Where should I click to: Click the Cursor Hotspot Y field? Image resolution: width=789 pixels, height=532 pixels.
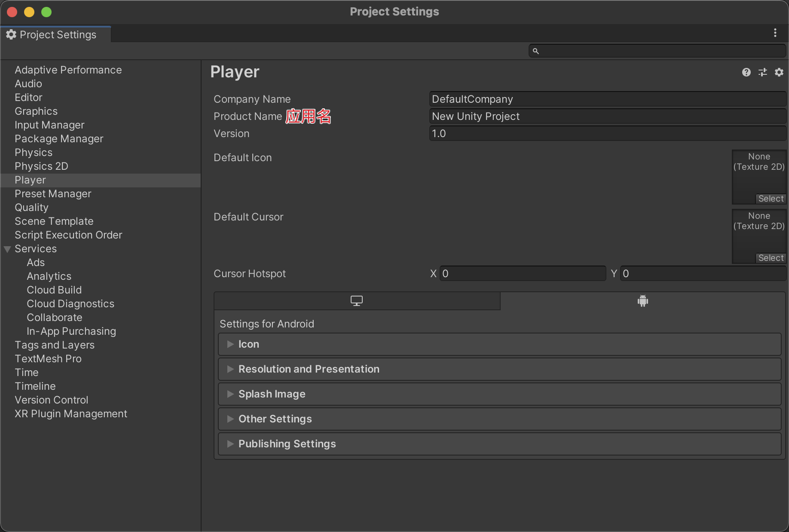[x=703, y=274]
